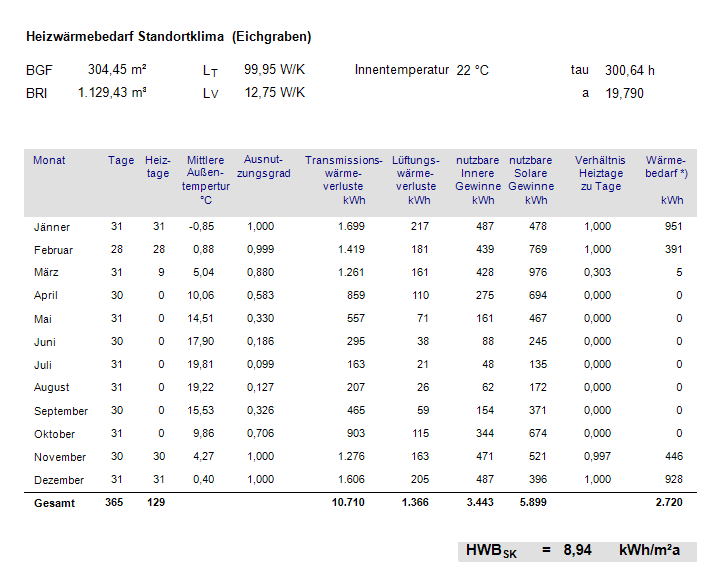
Task: Click April temperature '10,06'
Action: (x=200, y=296)
